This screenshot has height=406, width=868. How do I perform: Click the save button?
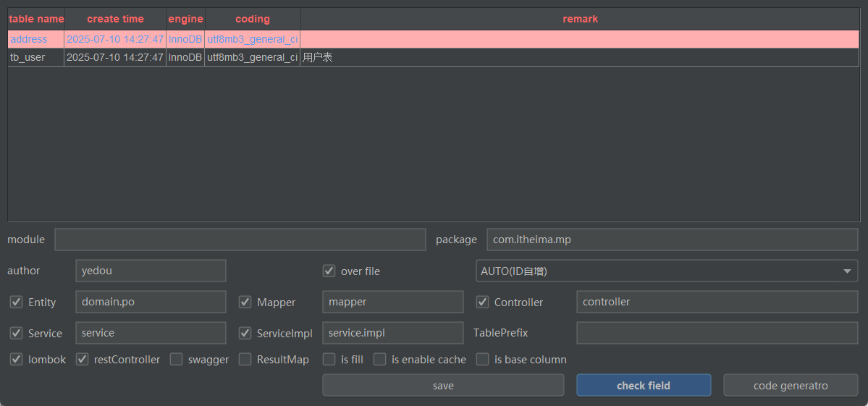coord(443,386)
